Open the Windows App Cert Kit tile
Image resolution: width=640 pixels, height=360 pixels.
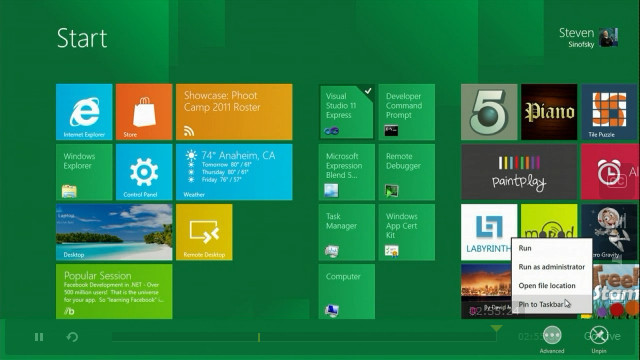(407, 232)
